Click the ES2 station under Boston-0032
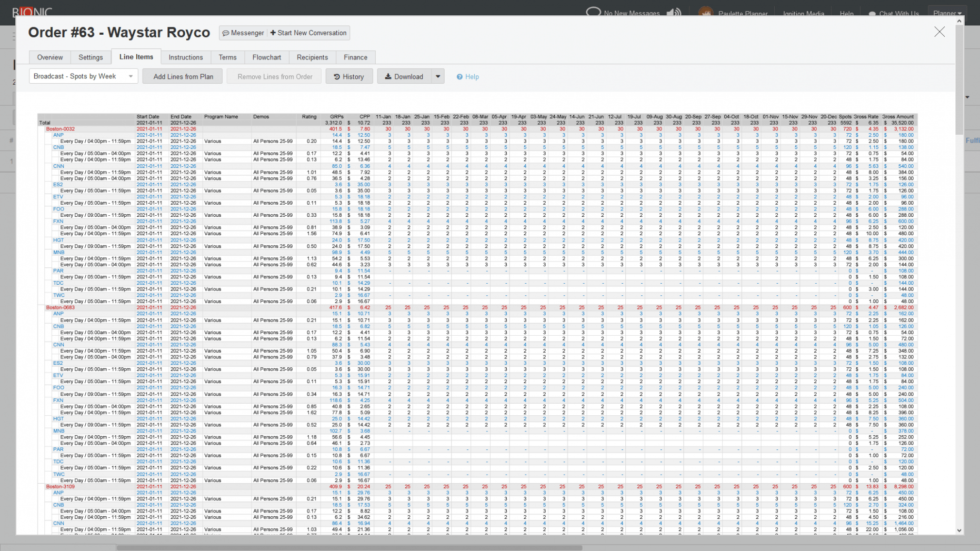The width and height of the screenshot is (980, 551). pos(57,185)
